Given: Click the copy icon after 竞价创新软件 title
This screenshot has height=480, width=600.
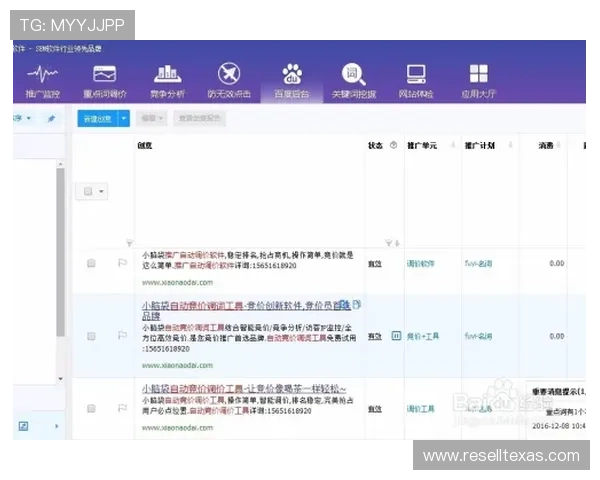Looking at the screenshot, I should coord(357,305).
